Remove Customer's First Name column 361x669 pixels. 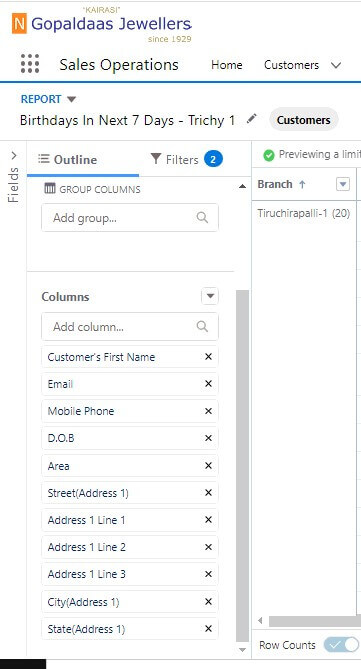click(x=208, y=357)
